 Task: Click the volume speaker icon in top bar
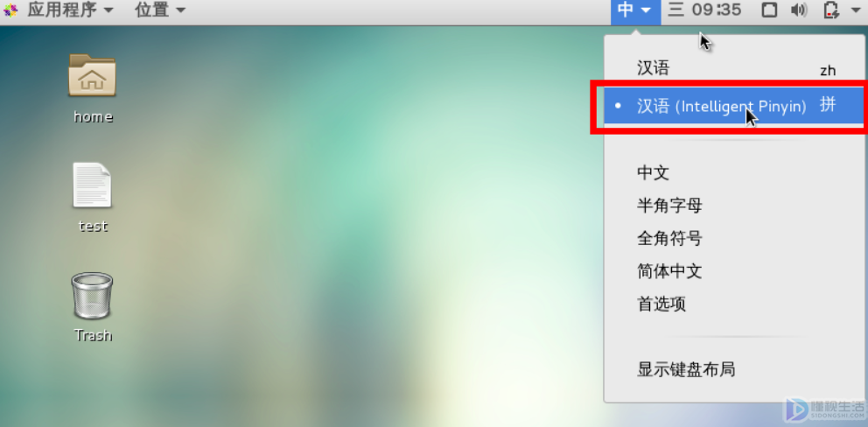[799, 10]
